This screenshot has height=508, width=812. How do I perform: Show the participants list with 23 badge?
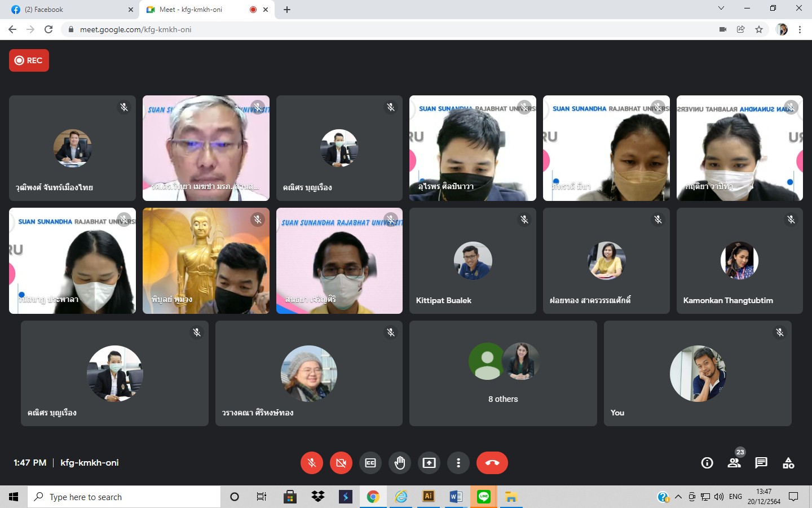click(734, 463)
